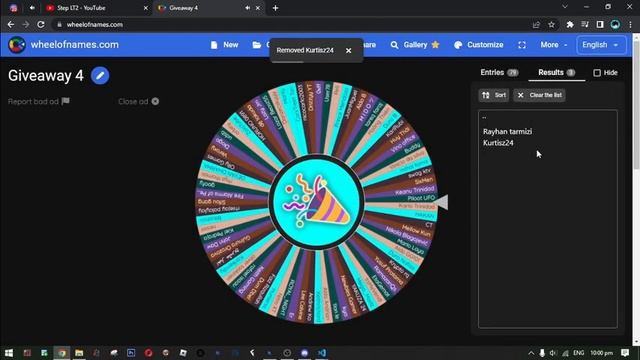Dismiss the 'Removed Kurtisz24' notification
The image size is (640, 360).
(349, 51)
